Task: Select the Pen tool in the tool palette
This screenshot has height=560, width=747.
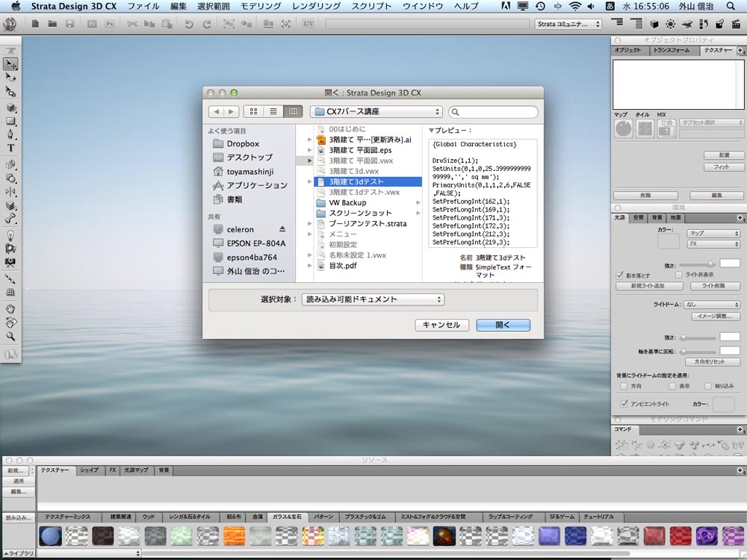Action: pos(10,134)
